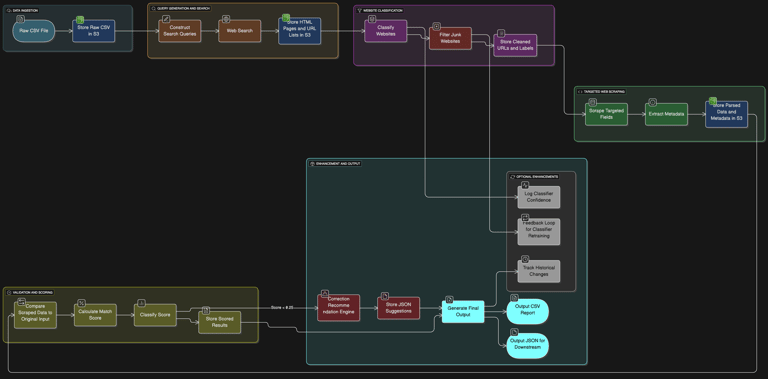Click the globe icon on Web Search node
Image resolution: width=768 pixels, height=379 pixels.
point(226,19)
